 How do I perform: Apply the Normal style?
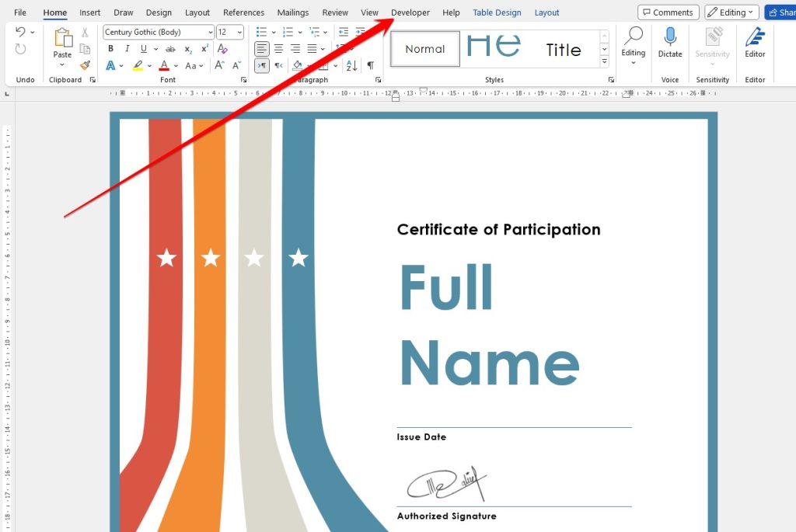pyautogui.click(x=425, y=49)
